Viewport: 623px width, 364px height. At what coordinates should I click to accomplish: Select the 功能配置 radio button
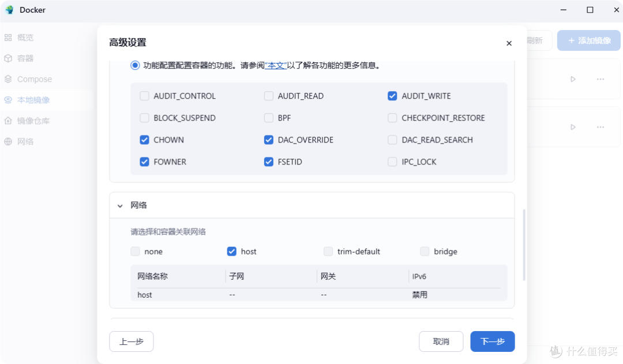134,65
